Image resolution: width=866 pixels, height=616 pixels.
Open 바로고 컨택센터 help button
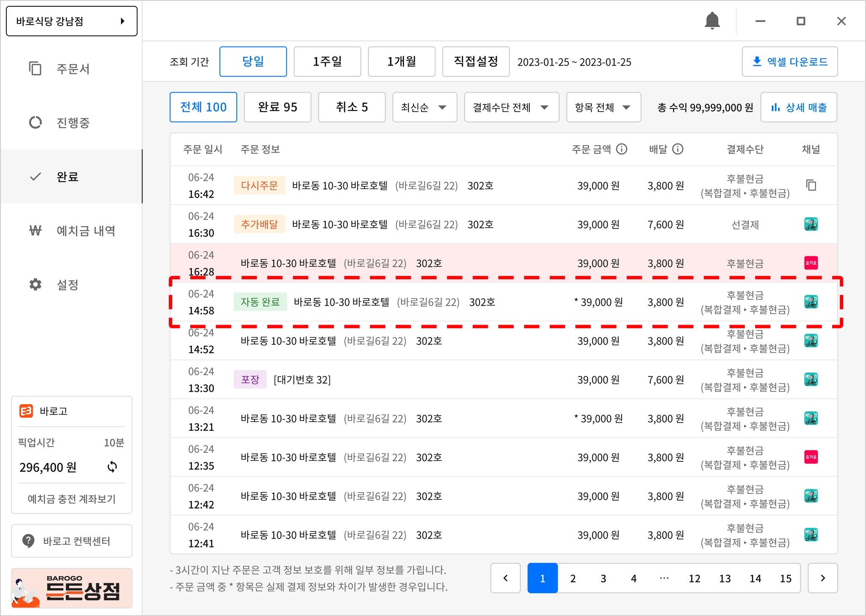tap(71, 541)
